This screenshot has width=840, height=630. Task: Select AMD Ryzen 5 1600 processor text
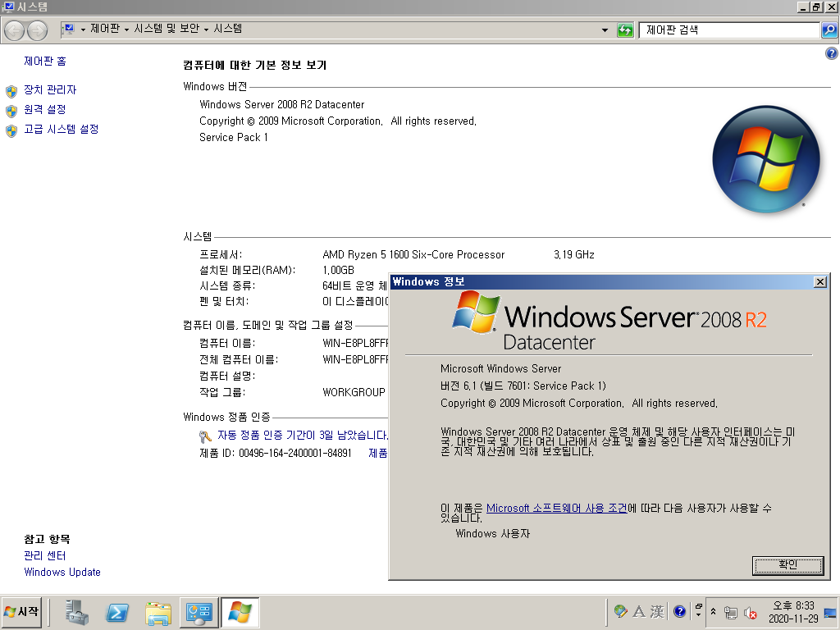point(413,254)
